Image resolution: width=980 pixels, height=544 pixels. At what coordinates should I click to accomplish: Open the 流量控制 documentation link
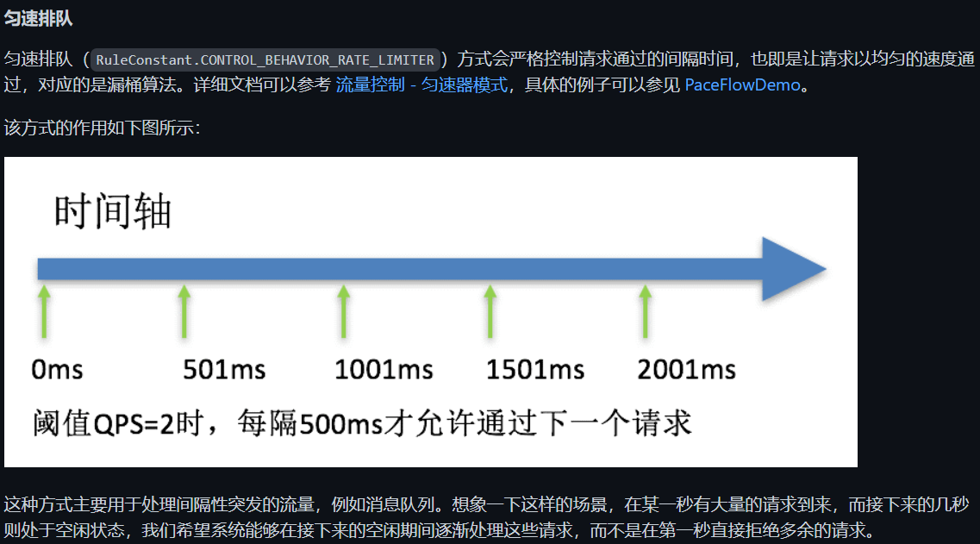[369, 84]
